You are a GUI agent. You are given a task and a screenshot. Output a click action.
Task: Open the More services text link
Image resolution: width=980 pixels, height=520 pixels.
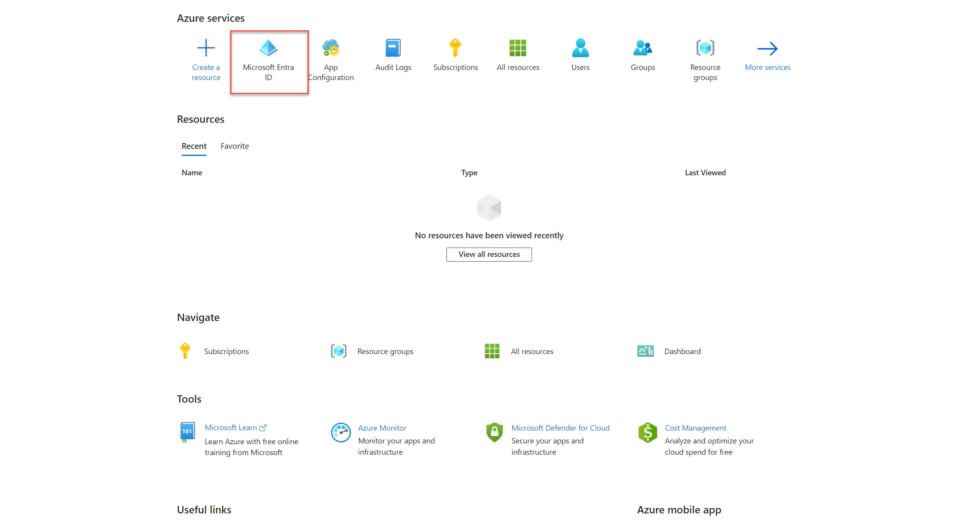click(767, 67)
